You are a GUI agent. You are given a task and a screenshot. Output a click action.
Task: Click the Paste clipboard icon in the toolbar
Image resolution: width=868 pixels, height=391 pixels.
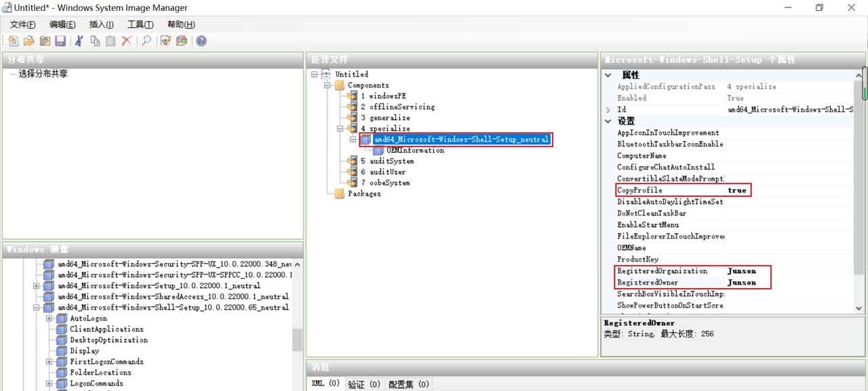(x=111, y=41)
